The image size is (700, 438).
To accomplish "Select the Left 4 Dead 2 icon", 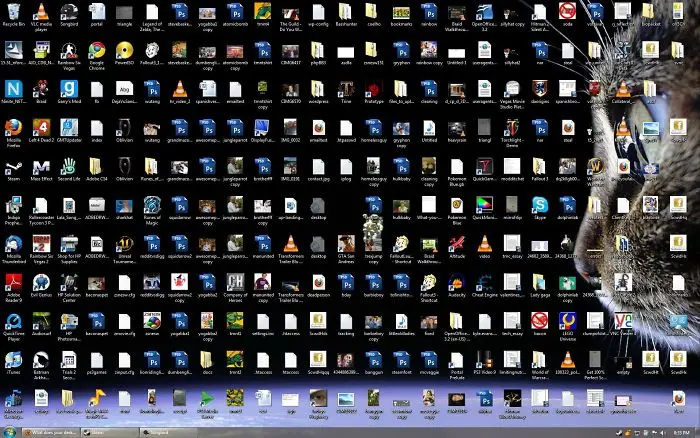I will pos(42,128).
